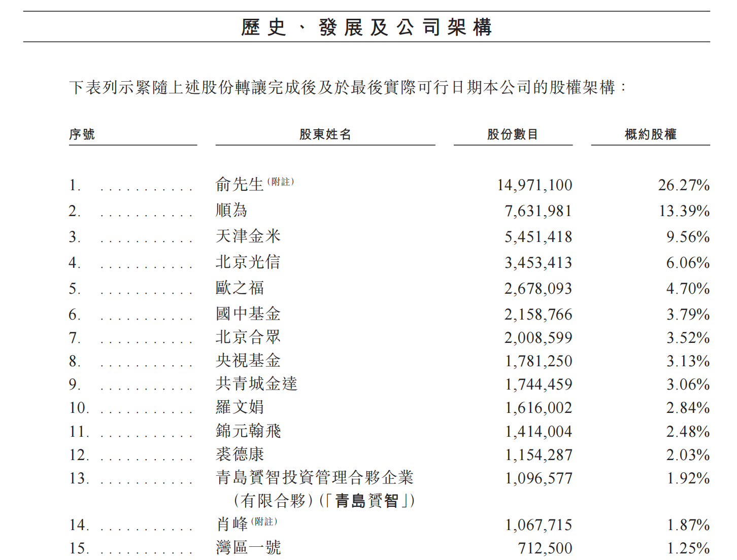This screenshot has height=560, width=737.
Task: Click the 2.84% equity value
Action: click(x=688, y=408)
